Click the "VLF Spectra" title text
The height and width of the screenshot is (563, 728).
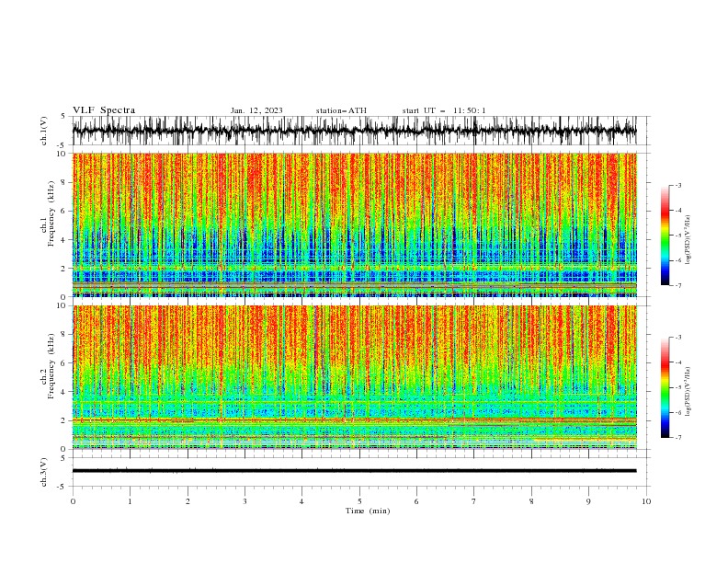[x=104, y=110]
